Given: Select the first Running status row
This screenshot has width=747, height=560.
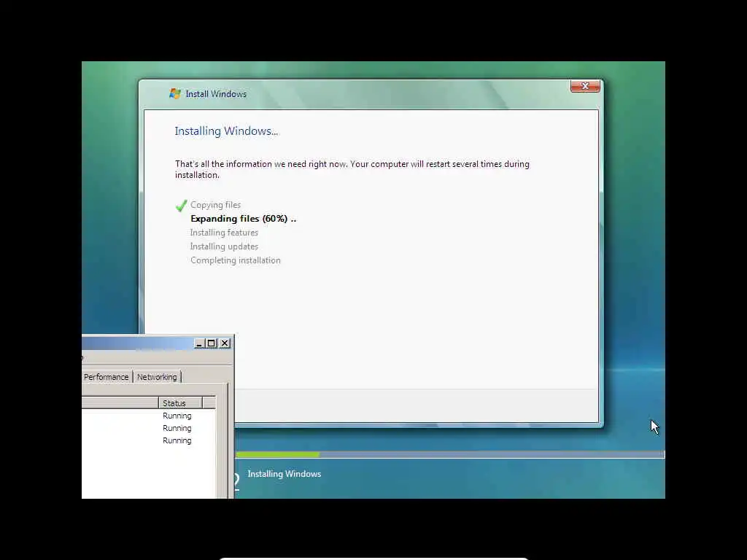Looking at the screenshot, I should tap(177, 416).
